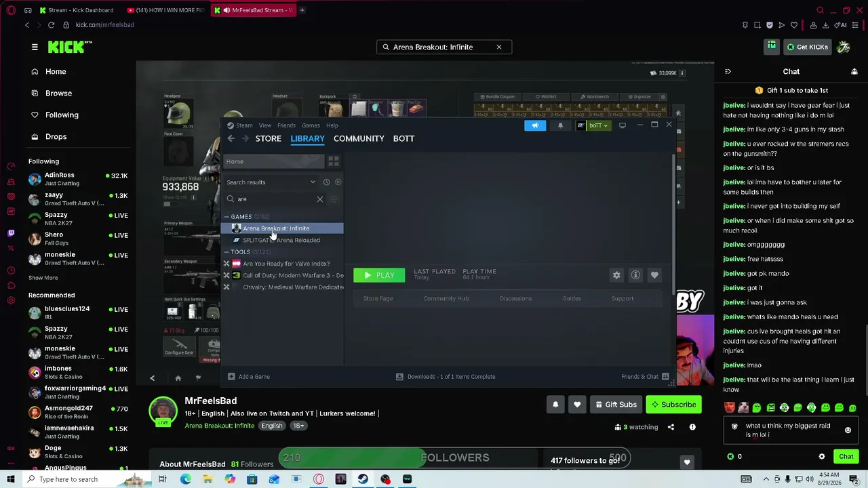
Task: Share the stream via share icon
Action: pos(671,427)
